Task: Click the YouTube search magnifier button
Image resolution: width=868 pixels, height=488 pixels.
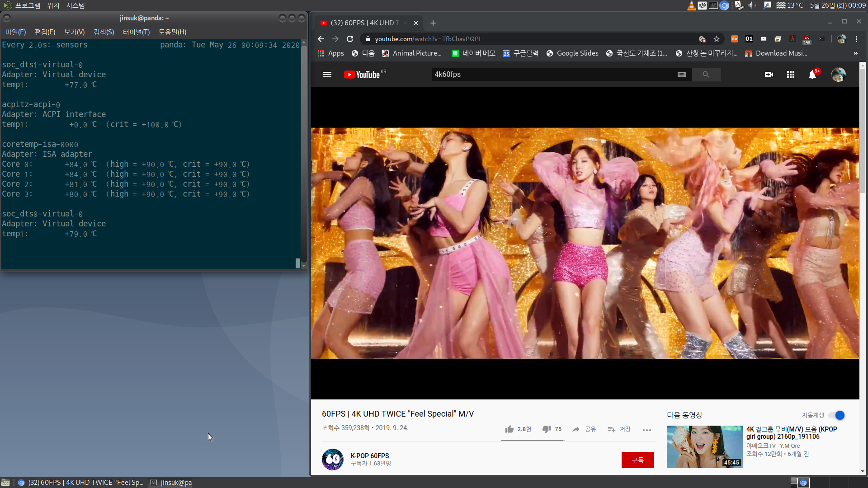Action: click(706, 75)
